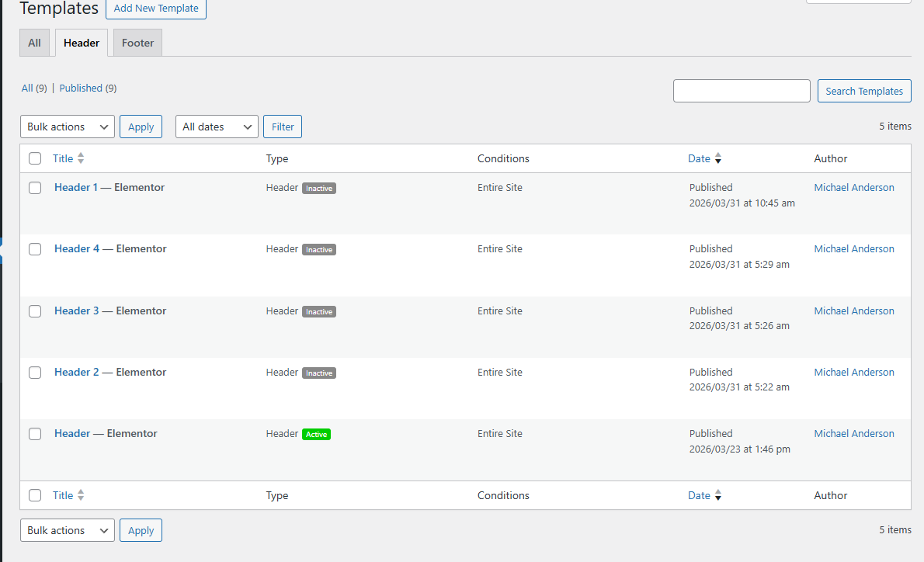Click inside the search input field
The image size is (924, 562).
coord(741,90)
